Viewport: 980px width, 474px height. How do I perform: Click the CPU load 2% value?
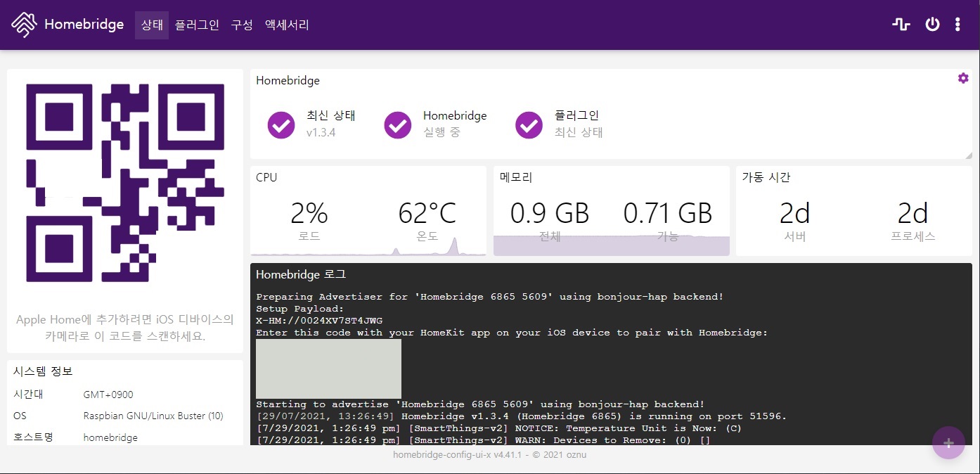309,213
